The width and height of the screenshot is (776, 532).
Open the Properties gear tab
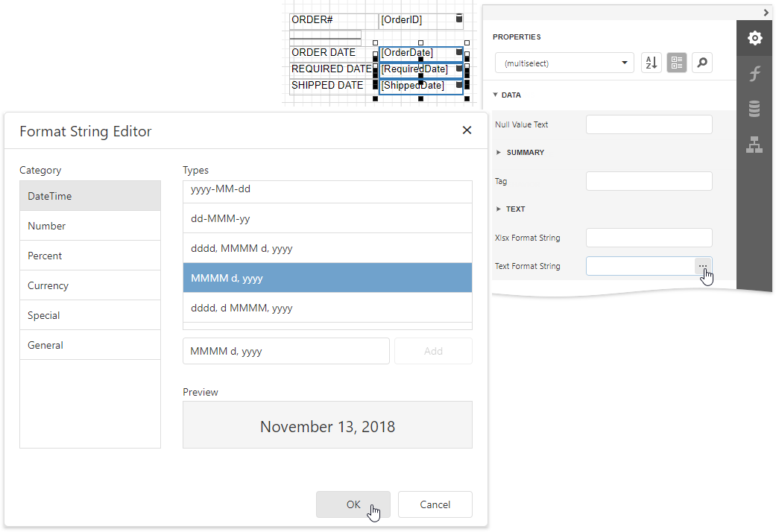click(x=754, y=38)
